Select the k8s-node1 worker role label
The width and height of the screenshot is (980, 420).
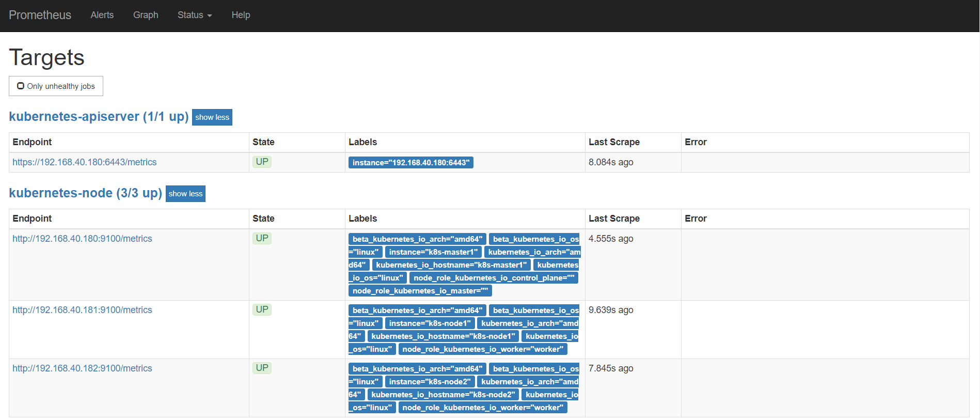(483, 349)
